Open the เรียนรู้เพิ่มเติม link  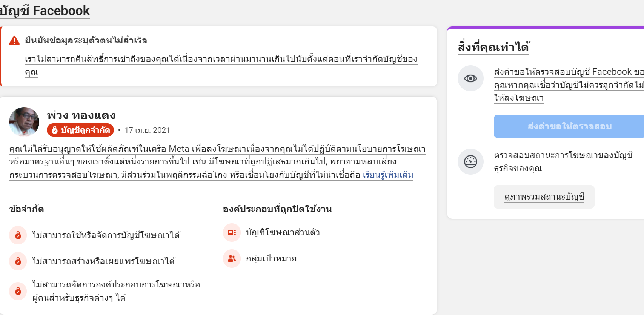388,175
